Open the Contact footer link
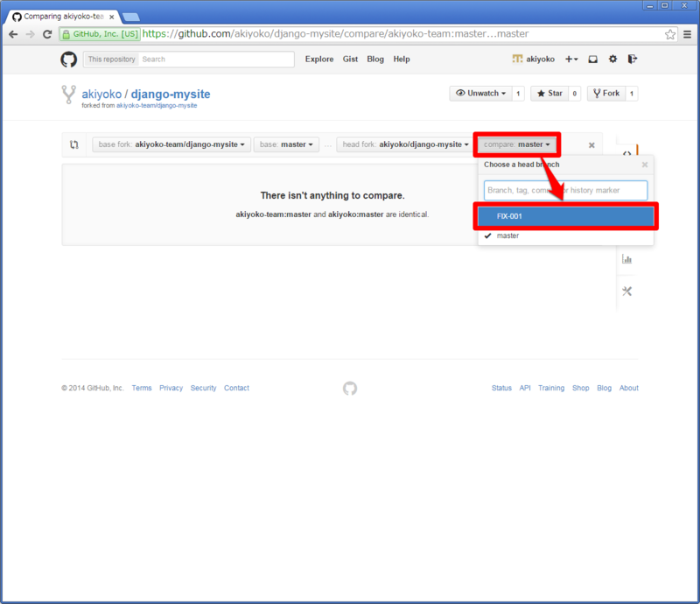 click(x=236, y=388)
